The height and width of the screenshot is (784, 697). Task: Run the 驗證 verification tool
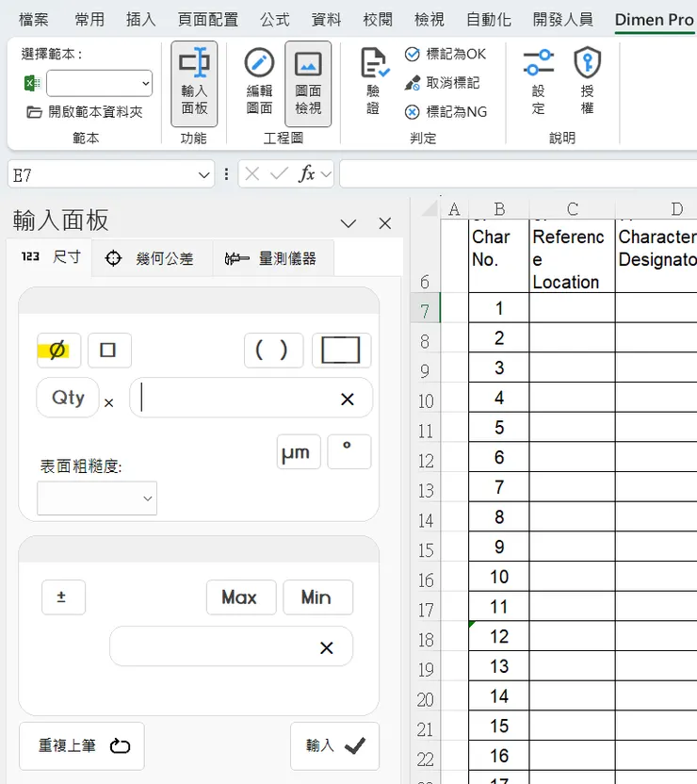click(374, 81)
